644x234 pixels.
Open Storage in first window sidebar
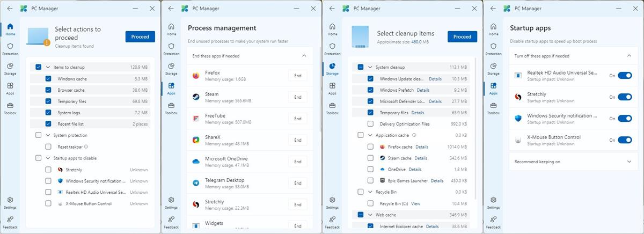pos(10,69)
